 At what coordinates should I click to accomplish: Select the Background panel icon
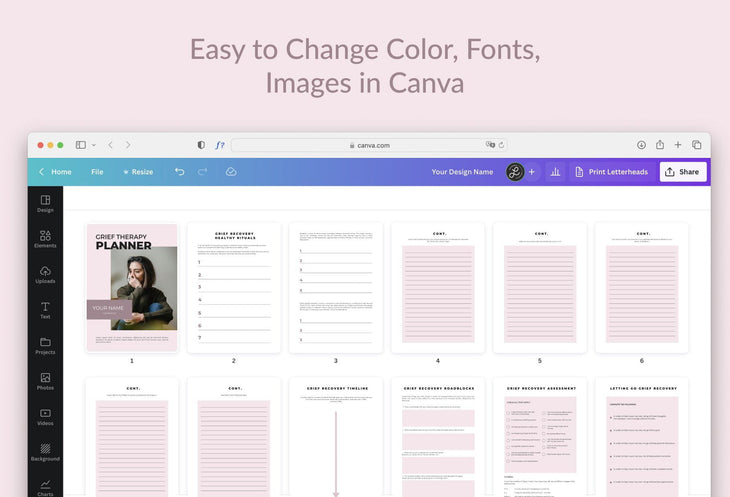click(x=45, y=453)
